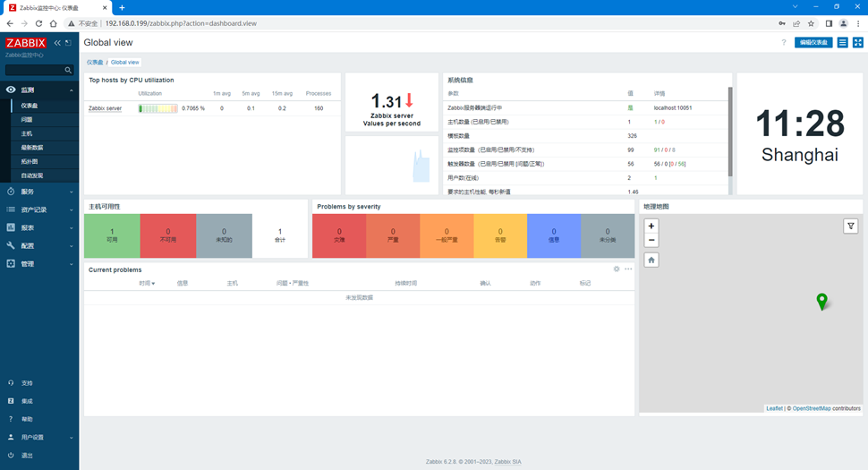Zoom out on the map with the minus button
868x470 pixels.
tap(651, 240)
